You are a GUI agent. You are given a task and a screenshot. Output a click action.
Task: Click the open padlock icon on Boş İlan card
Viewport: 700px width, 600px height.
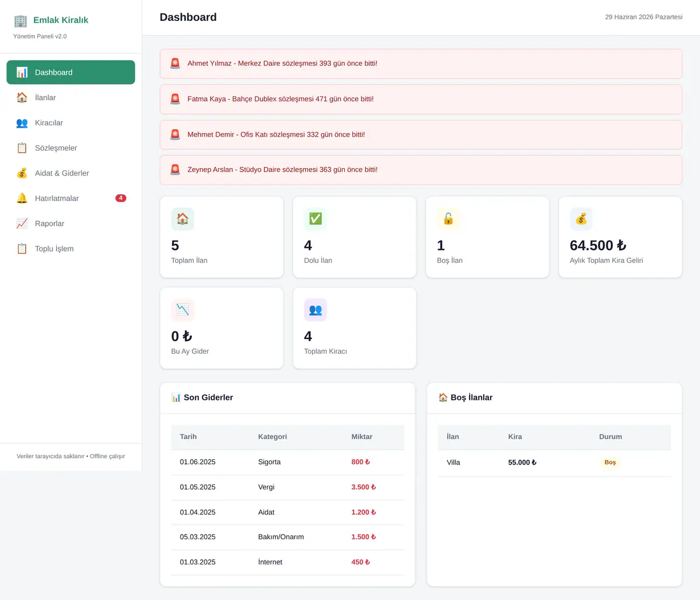click(x=449, y=219)
